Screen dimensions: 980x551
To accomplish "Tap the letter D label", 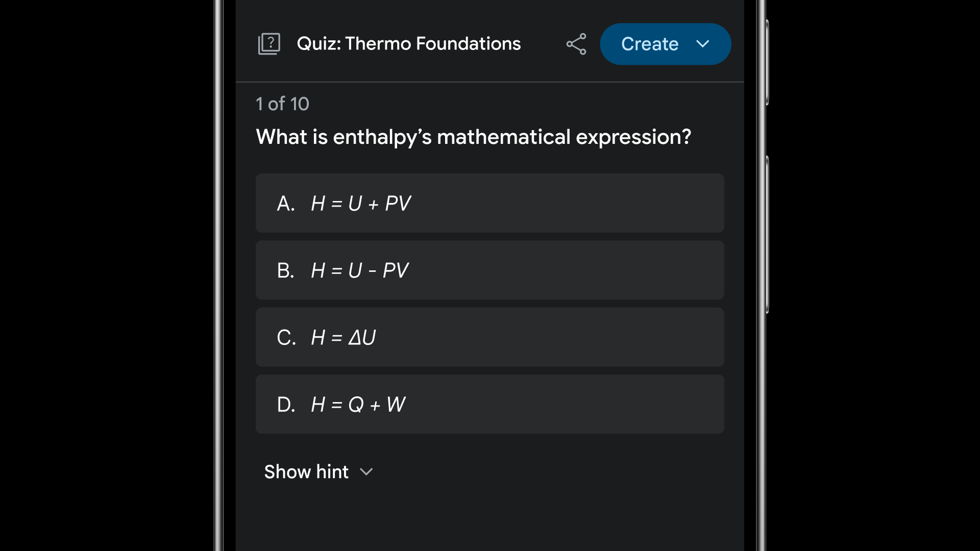I will coord(286,405).
